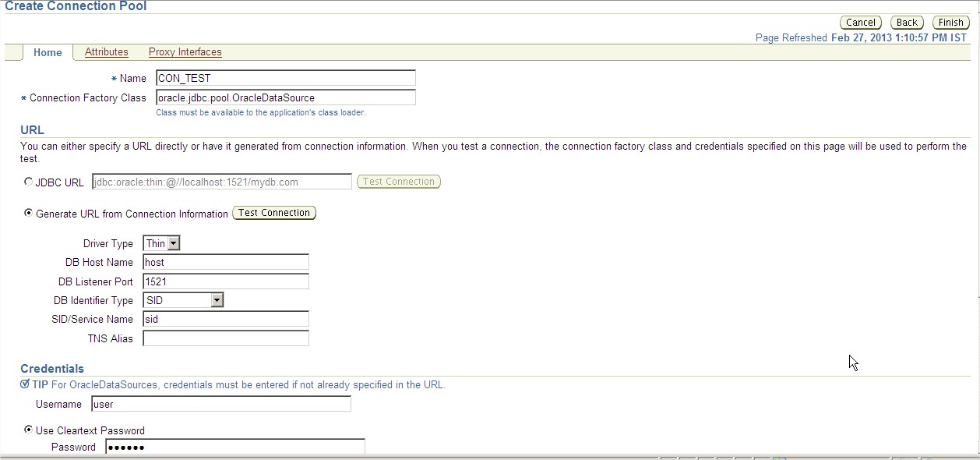980x460 pixels.
Task: Choose Generate URL from Connection Information option
Action: (29, 213)
